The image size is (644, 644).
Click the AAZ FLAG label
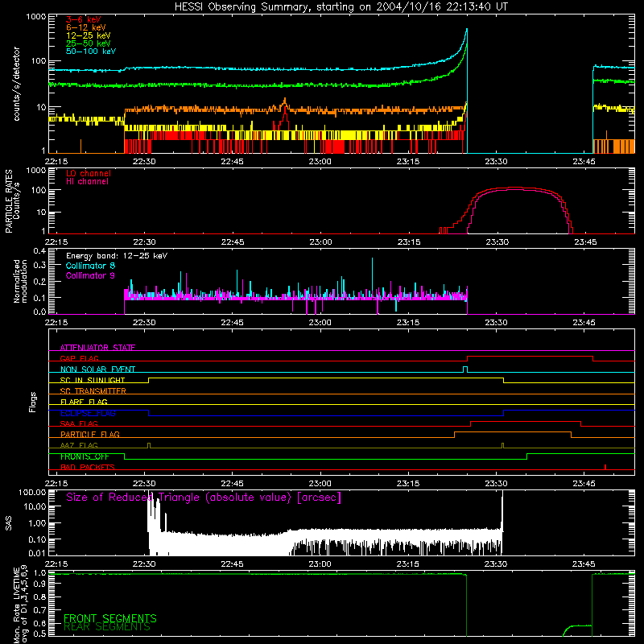tap(79, 445)
